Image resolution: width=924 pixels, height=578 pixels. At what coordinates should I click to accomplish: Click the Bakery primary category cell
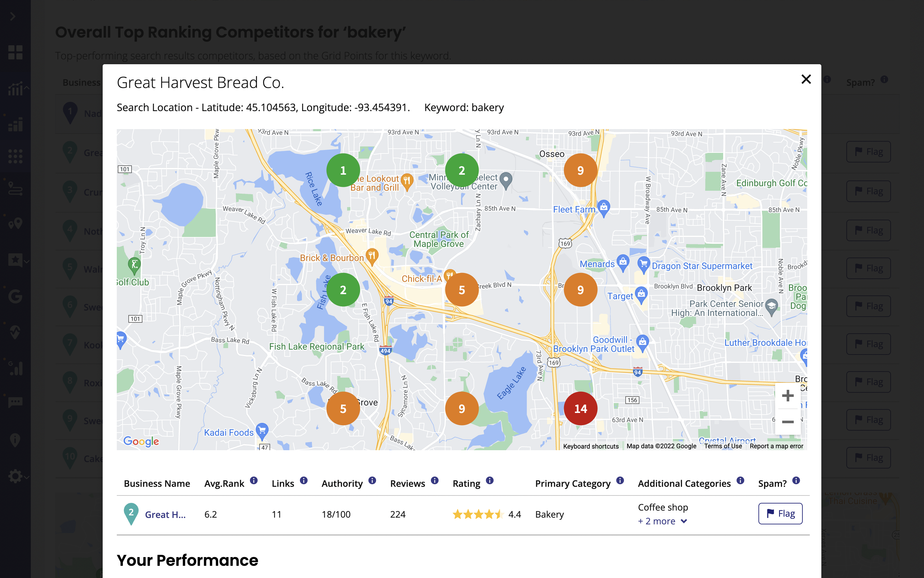pos(550,514)
